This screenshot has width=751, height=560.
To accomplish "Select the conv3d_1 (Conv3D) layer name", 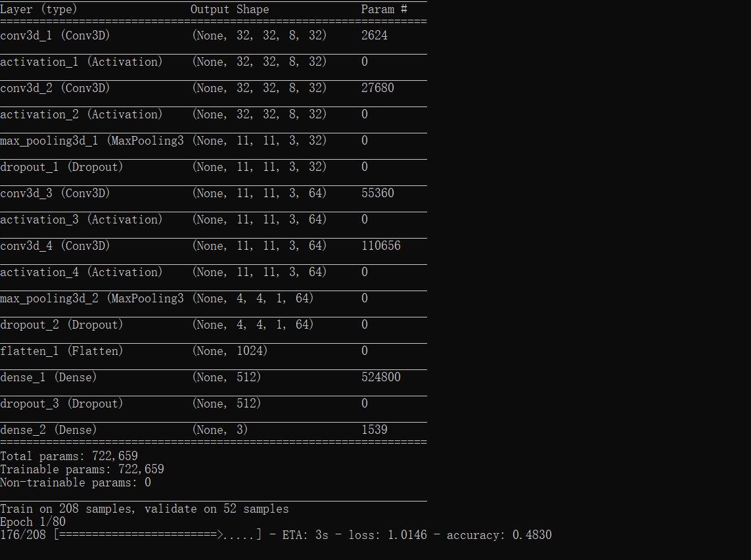I will 55,35.
